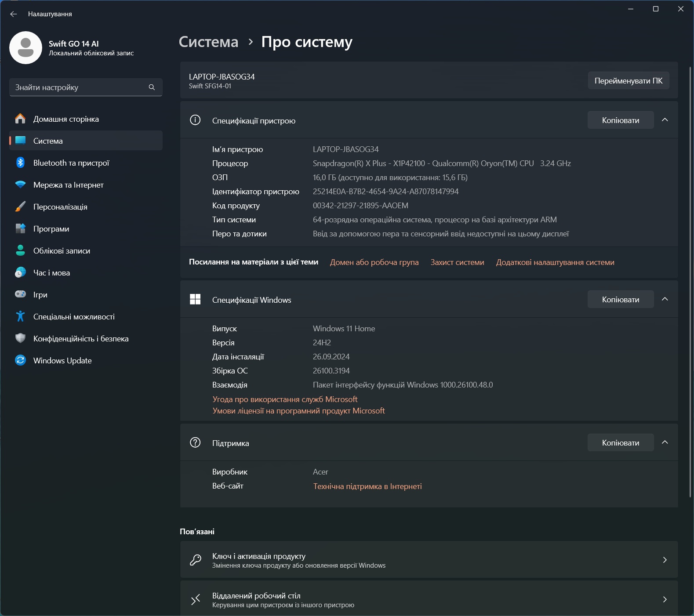Open Віддалений робочий стіл chevron

(x=665, y=599)
